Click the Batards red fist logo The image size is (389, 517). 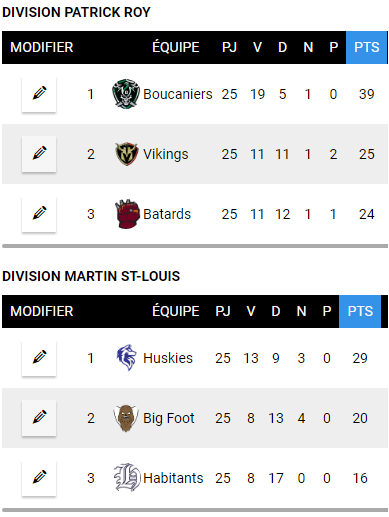click(127, 214)
